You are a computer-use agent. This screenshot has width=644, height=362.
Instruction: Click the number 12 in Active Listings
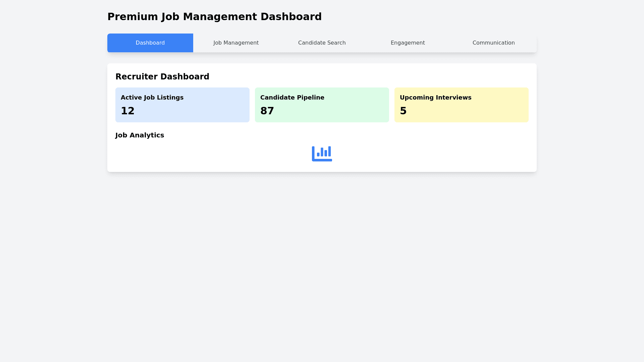click(x=127, y=111)
